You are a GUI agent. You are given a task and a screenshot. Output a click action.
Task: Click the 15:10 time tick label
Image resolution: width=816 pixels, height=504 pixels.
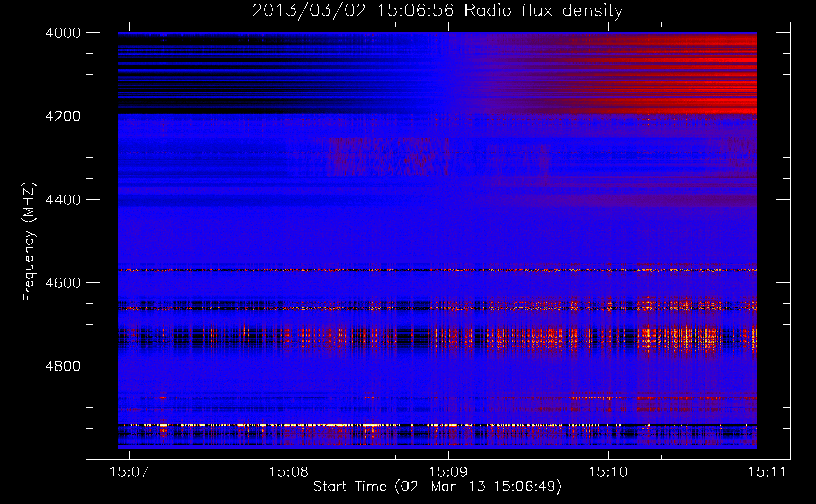pos(608,472)
